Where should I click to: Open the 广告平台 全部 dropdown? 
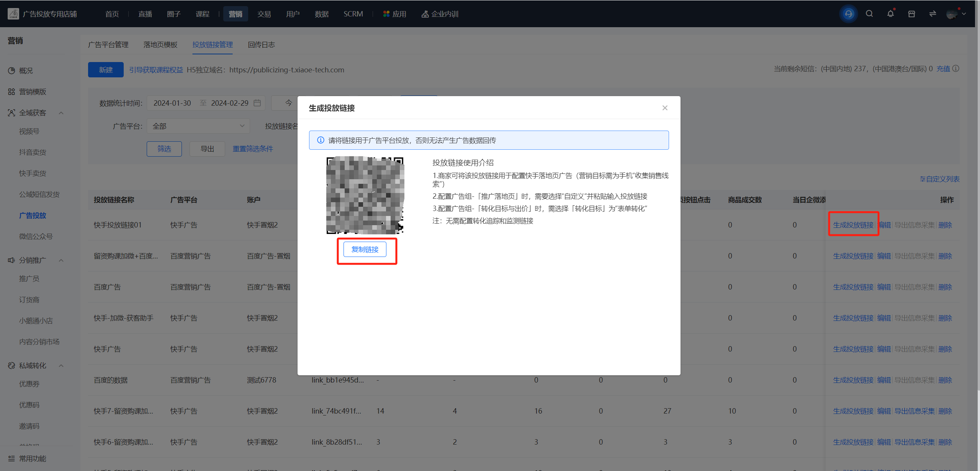[x=198, y=126]
